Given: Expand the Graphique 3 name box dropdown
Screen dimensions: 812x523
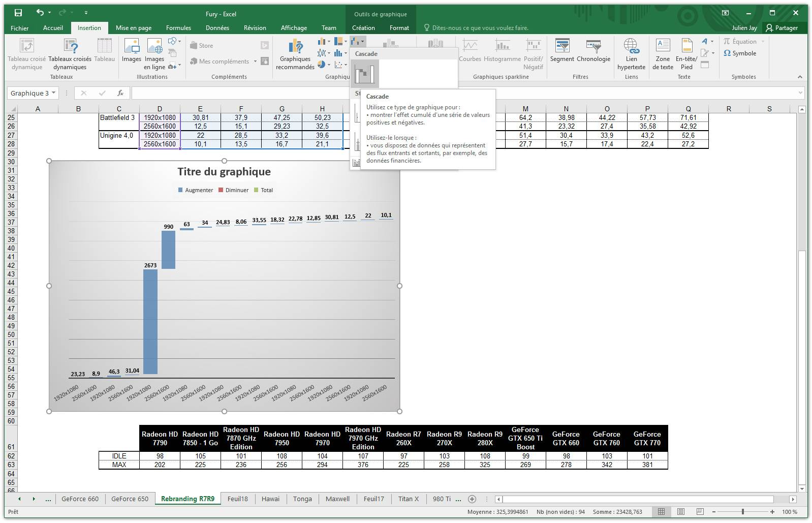Looking at the screenshot, I should tap(53, 93).
